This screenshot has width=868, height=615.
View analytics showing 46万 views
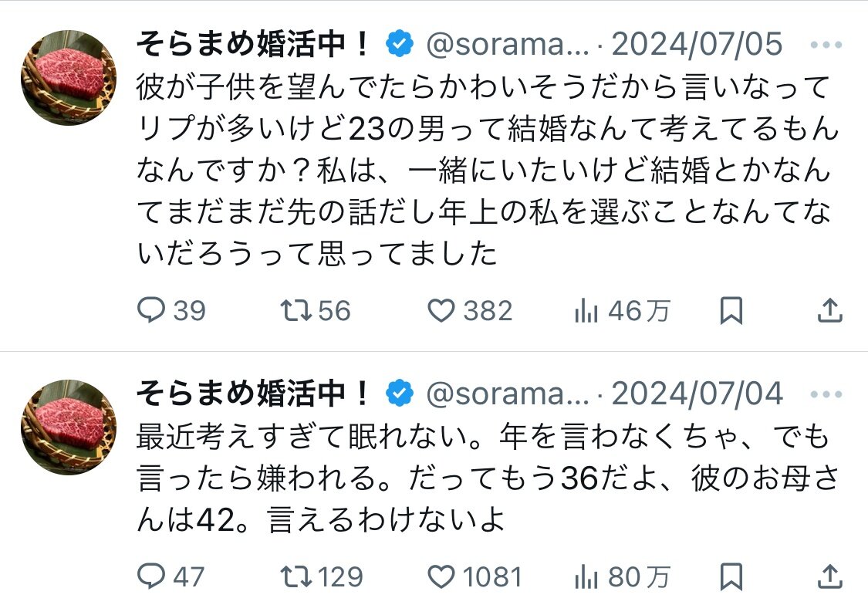[x=588, y=311]
